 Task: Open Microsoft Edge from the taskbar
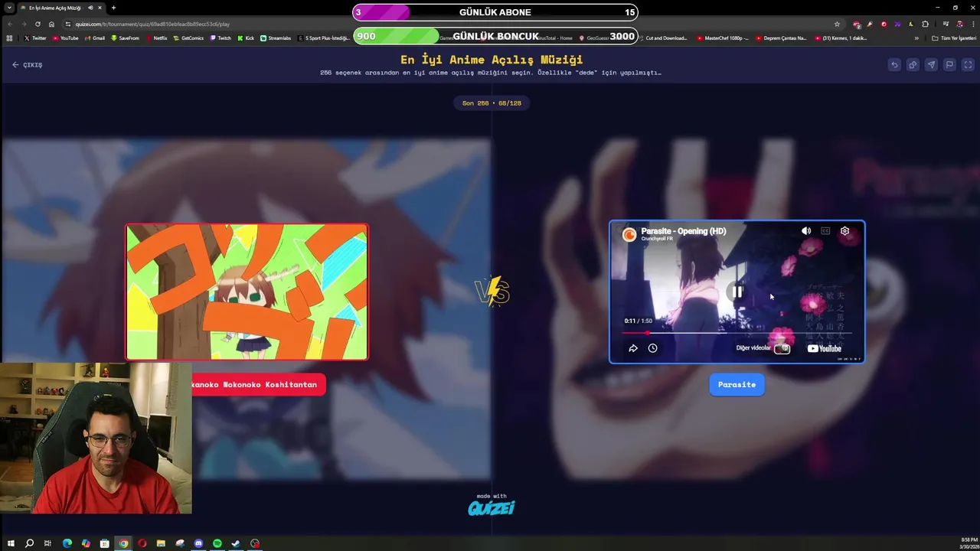click(67, 543)
